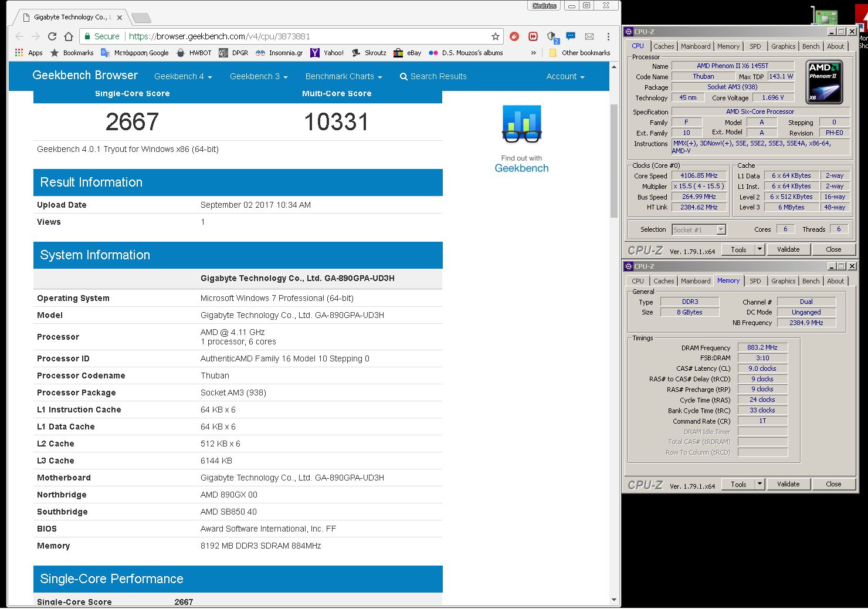Open the Account dropdown

pyautogui.click(x=565, y=76)
